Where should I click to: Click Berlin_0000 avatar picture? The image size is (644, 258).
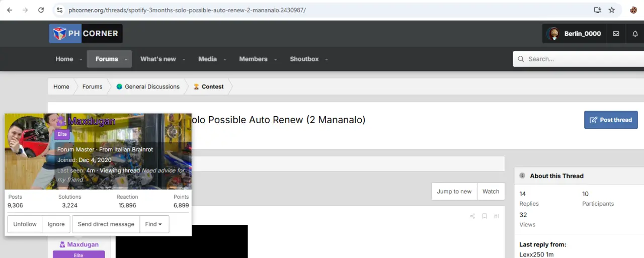pyautogui.click(x=553, y=34)
